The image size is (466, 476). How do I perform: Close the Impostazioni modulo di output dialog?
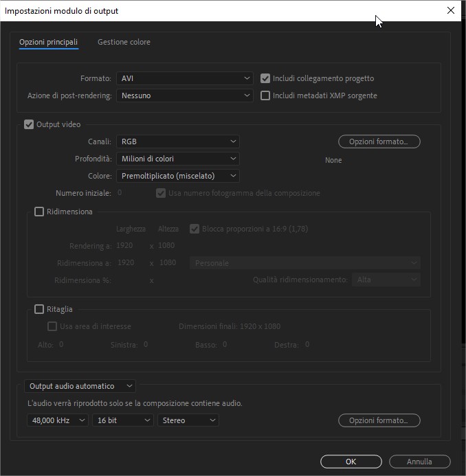coord(450,11)
